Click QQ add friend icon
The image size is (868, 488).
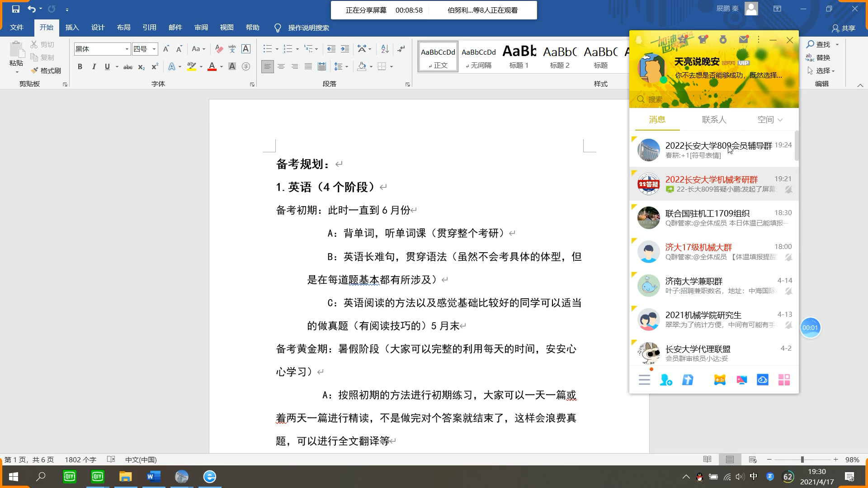pos(666,380)
